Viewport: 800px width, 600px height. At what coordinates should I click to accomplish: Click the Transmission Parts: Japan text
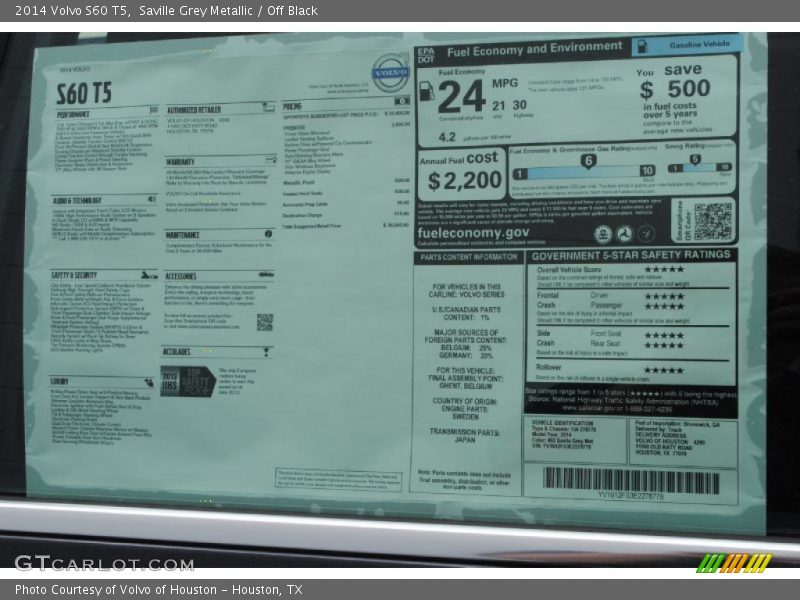tap(465, 435)
